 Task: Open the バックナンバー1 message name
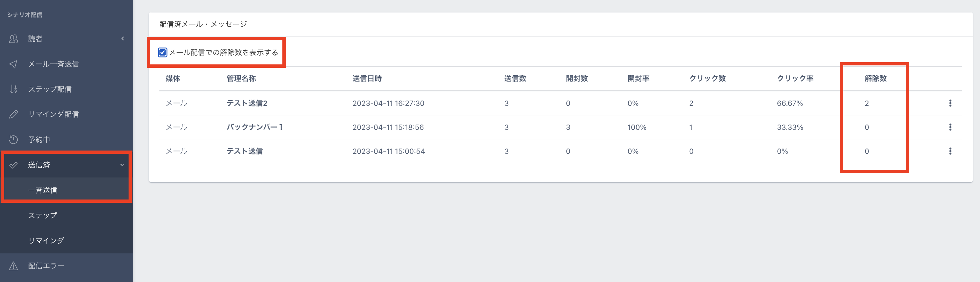pyautogui.click(x=254, y=127)
